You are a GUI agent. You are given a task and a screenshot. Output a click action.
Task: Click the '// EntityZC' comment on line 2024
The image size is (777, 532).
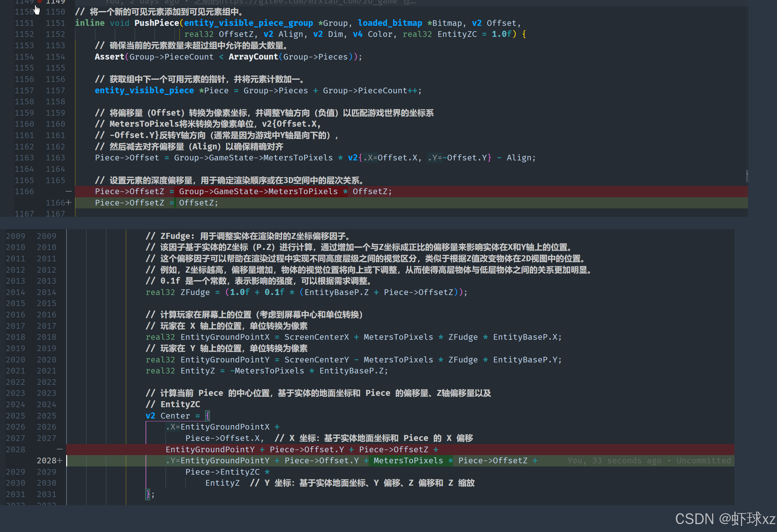click(173, 405)
